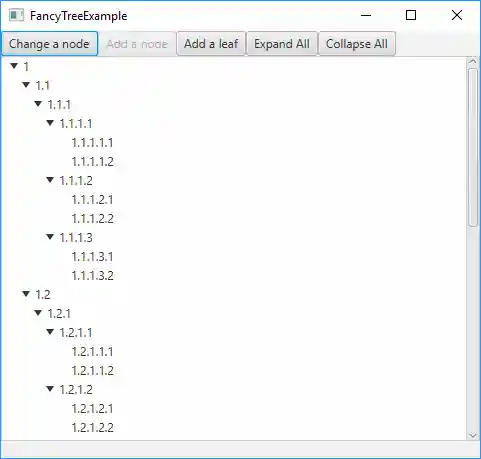Screen dimensions: 481x459
Task: Select the 1.1.1.1 node label
Action: pos(76,124)
